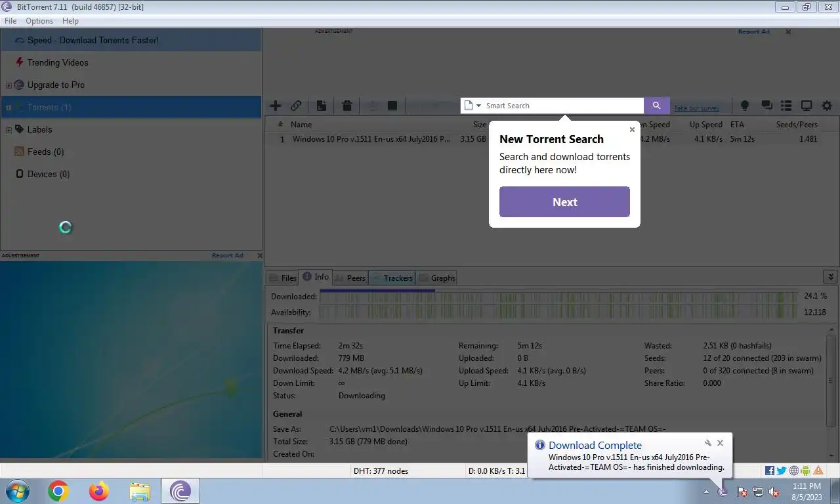The height and width of the screenshot is (504, 840).
Task: Switch to the Peers tab
Action: (350, 278)
